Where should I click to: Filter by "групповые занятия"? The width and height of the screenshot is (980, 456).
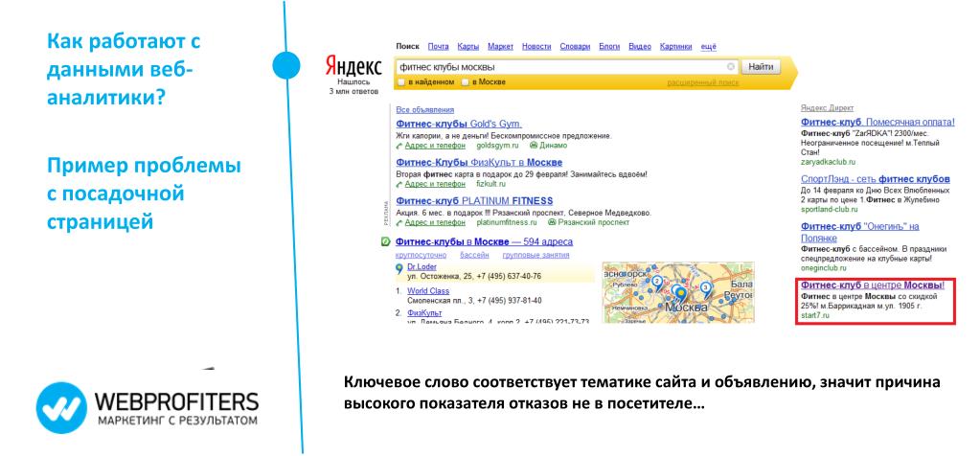(x=536, y=255)
